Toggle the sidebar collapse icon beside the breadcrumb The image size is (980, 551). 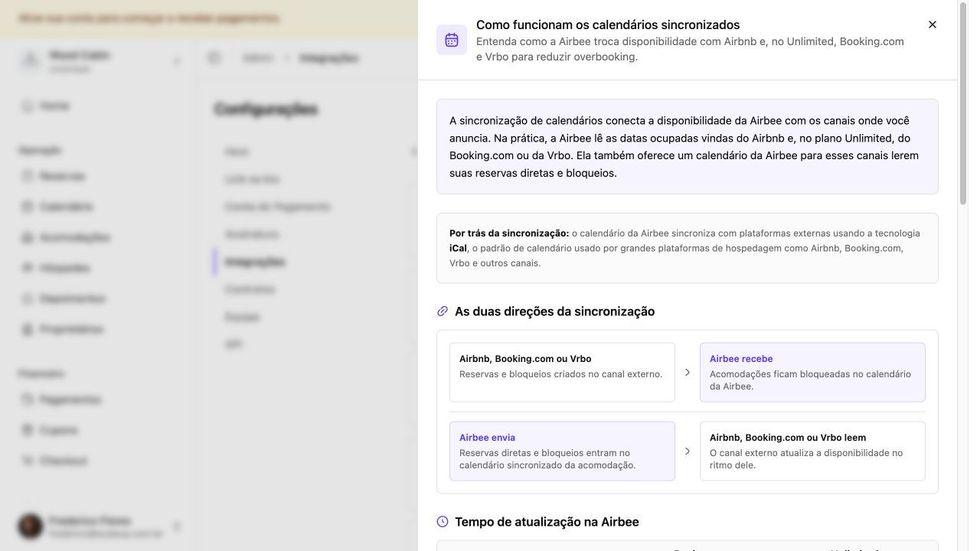214,58
